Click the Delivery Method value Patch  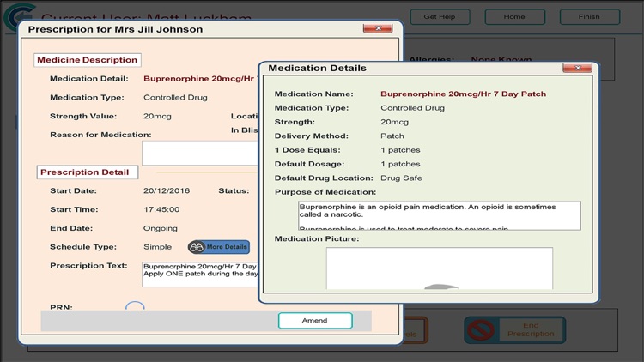[x=392, y=136]
